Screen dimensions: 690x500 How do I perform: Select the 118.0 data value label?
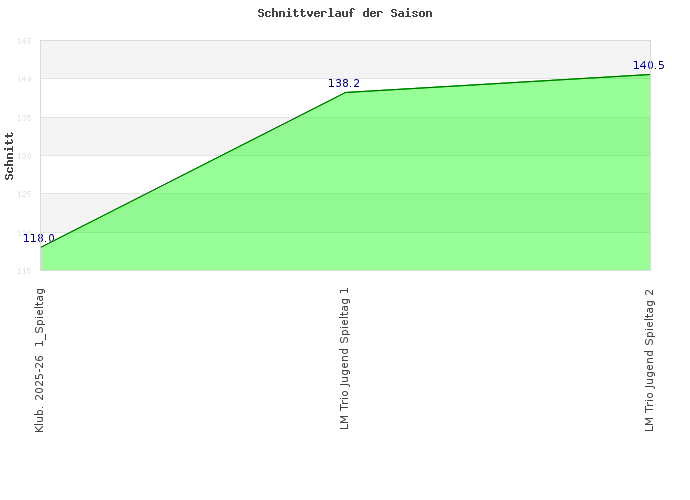tap(39, 238)
